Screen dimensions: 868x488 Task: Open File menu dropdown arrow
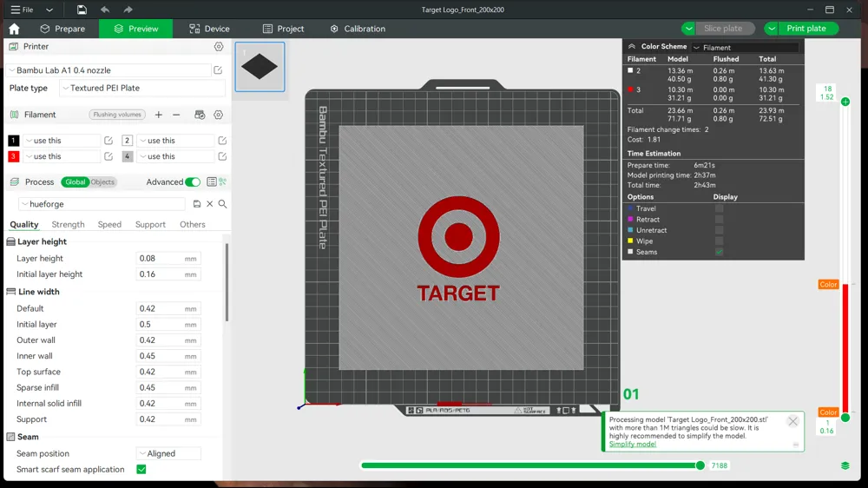49,10
